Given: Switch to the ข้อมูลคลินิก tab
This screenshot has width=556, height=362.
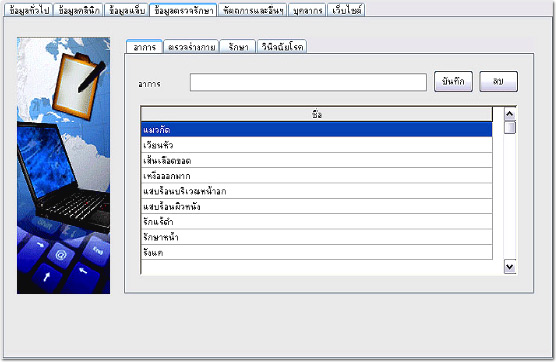Looking at the screenshot, I should point(79,10).
